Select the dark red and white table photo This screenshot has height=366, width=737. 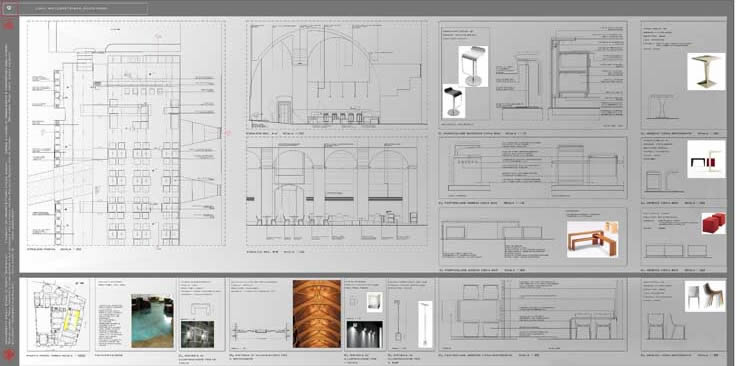pos(706,159)
